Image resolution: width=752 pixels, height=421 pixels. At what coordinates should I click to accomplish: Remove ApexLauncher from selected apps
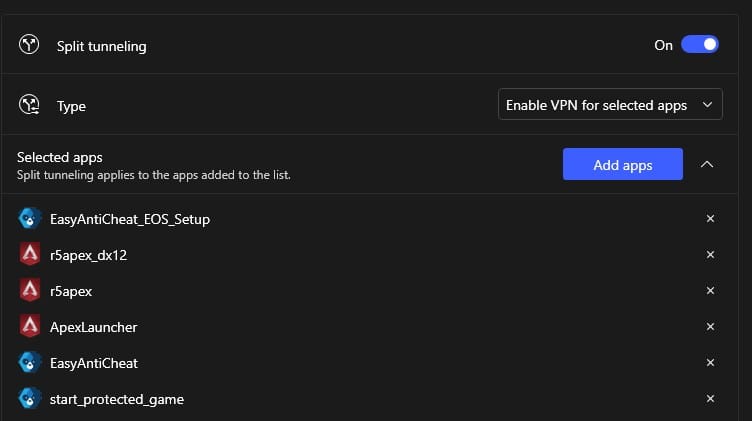710,327
